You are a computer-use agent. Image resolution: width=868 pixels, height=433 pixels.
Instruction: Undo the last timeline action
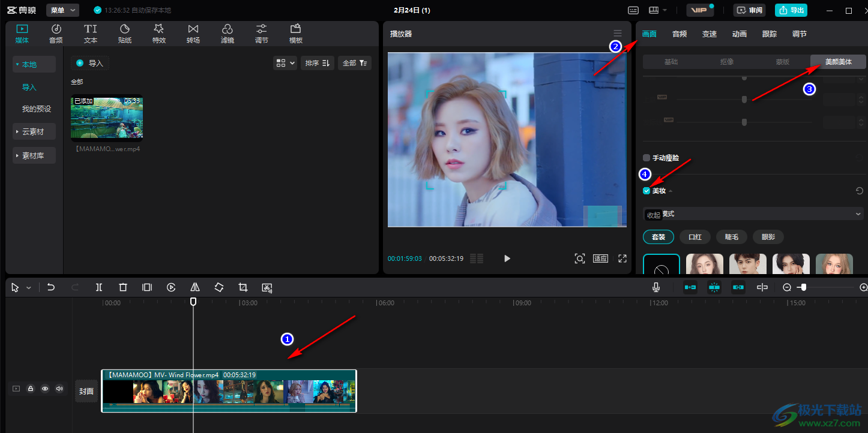[51, 287]
